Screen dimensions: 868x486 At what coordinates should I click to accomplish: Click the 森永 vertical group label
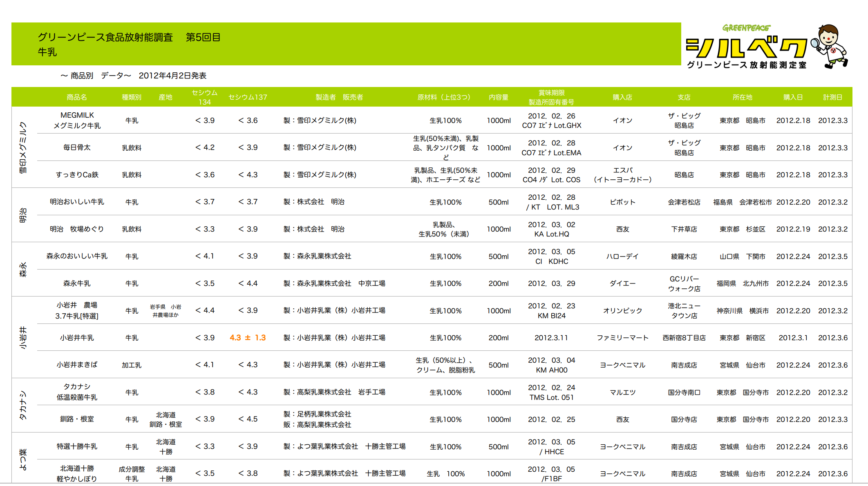tap(23, 270)
